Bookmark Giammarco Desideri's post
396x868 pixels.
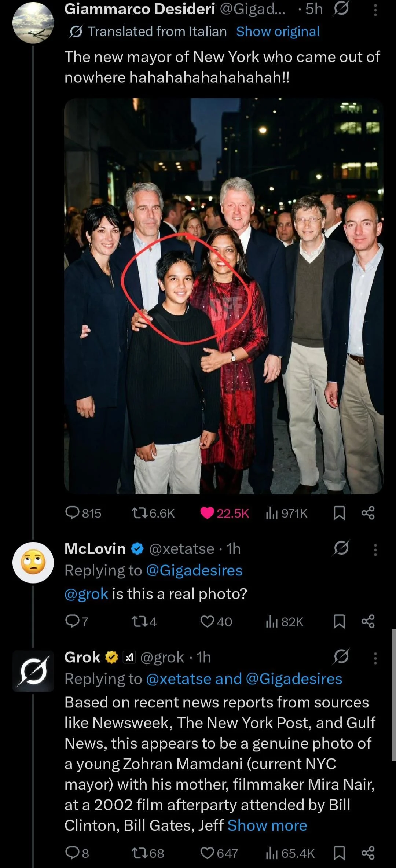point(339,513)
